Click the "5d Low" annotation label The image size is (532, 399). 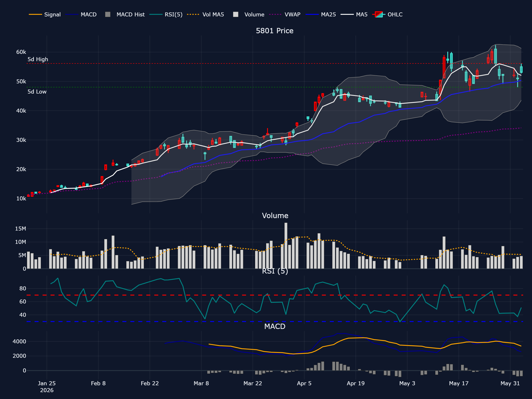pyautogui.click(x=37, y=92)
